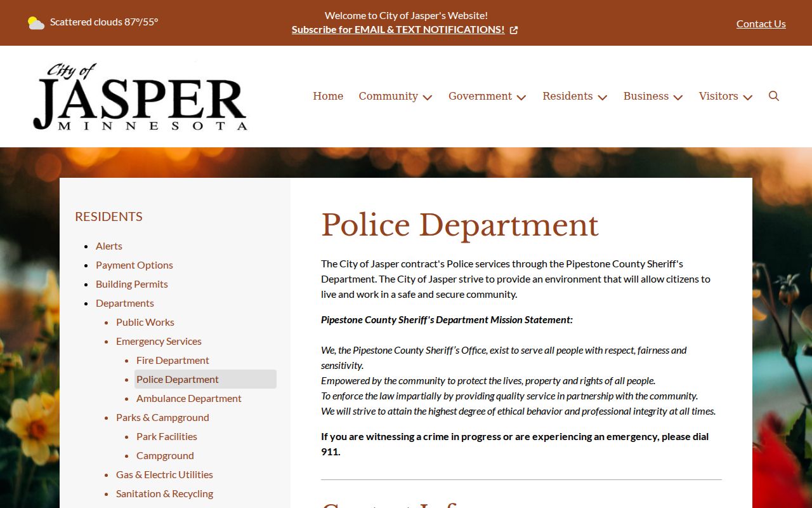Screen dimensions: 812x508
Task: Click the RESIDENTS sidebar heading
Action: 108,217
